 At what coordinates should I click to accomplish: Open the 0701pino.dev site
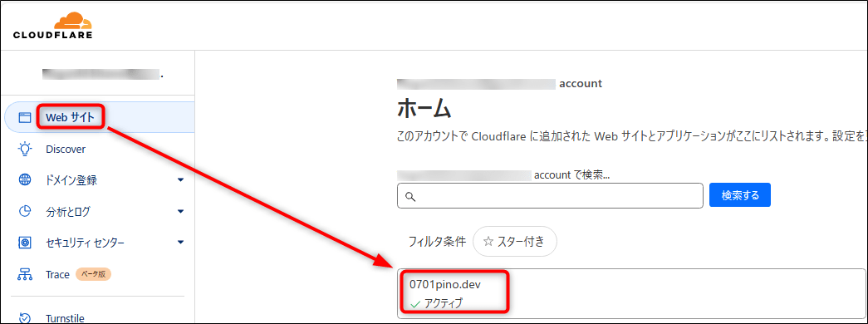[x=445, y=285]
